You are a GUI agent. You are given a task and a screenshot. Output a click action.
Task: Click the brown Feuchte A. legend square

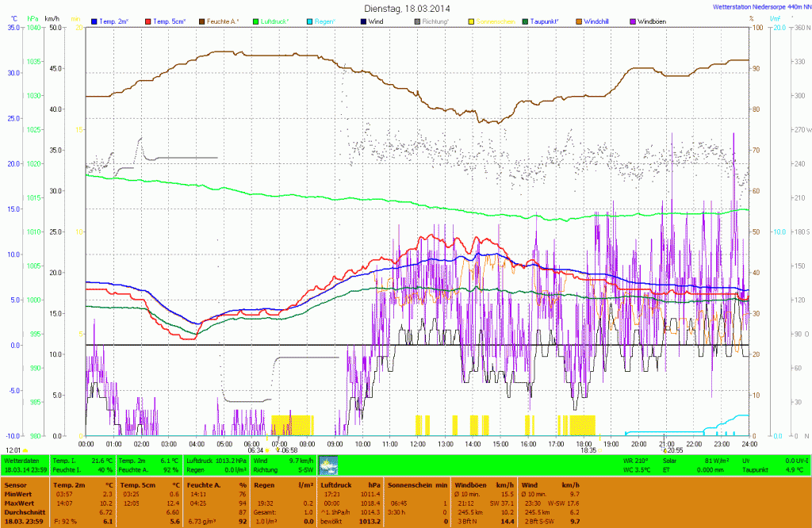coord(201,21)
